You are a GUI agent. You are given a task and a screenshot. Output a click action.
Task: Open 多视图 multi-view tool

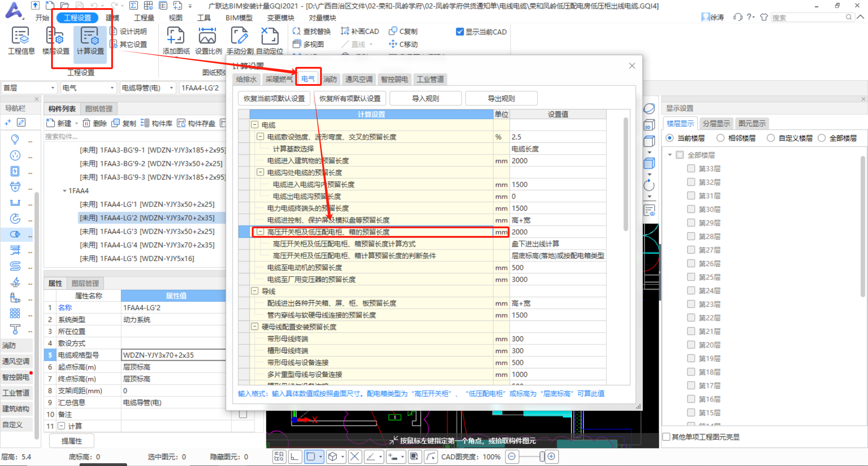pos(308,44)
